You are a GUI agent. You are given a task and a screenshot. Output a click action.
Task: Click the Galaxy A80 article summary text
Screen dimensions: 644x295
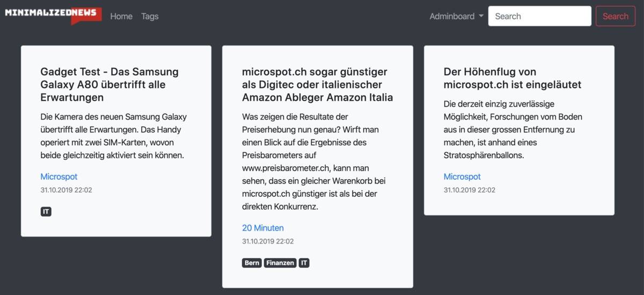[x=114, y=136]
